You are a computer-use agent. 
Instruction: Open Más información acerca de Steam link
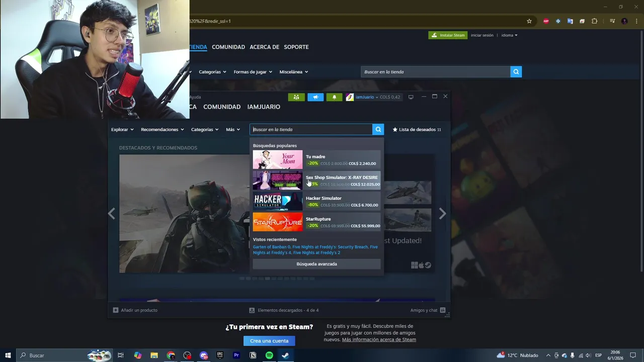point(379,339)
